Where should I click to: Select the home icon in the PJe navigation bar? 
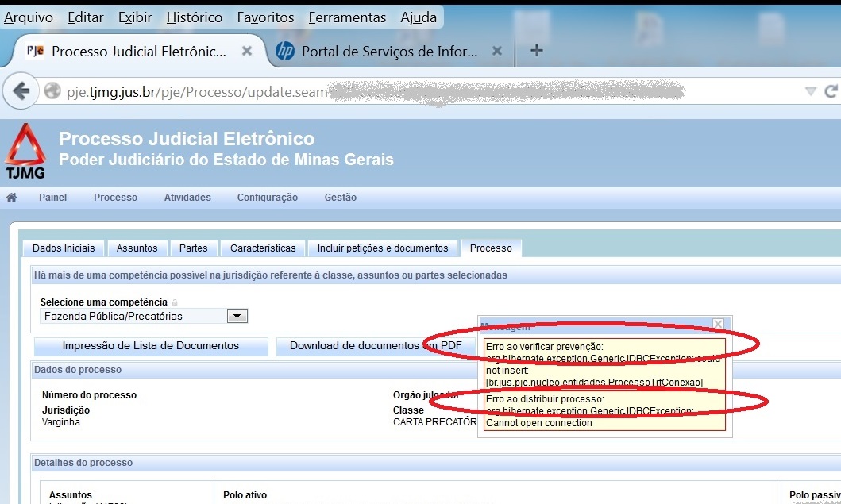11,198
